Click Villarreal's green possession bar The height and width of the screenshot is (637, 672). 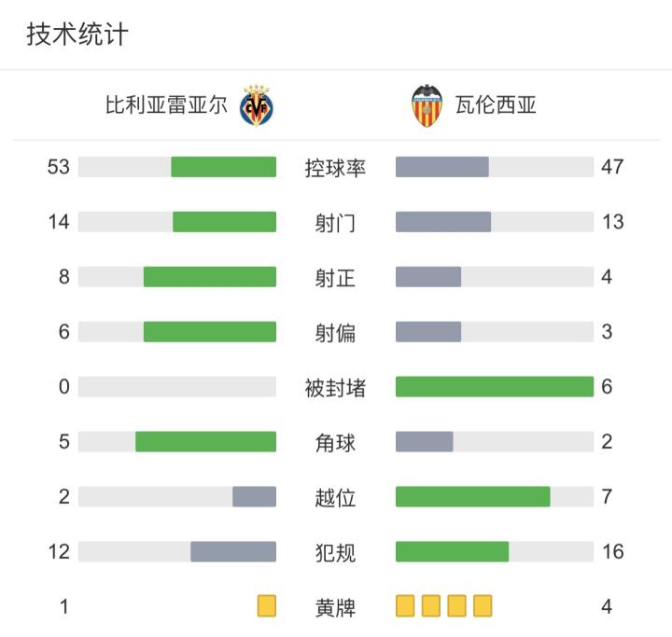[x=224, y=167]
